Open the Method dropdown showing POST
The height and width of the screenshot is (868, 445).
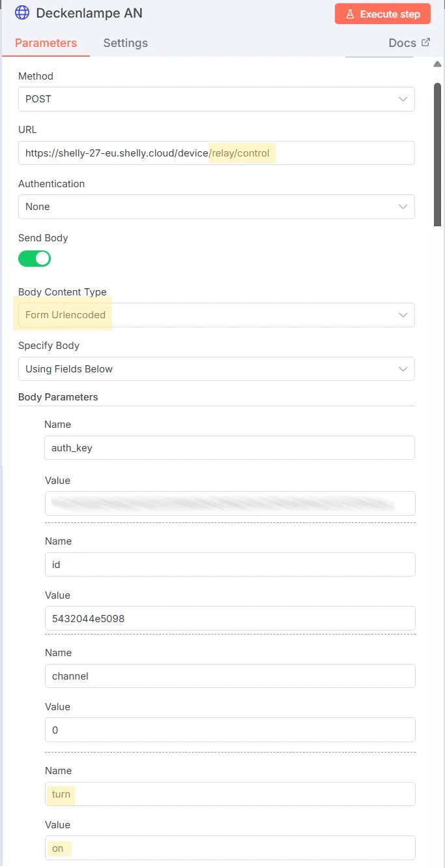pos(216,98)
